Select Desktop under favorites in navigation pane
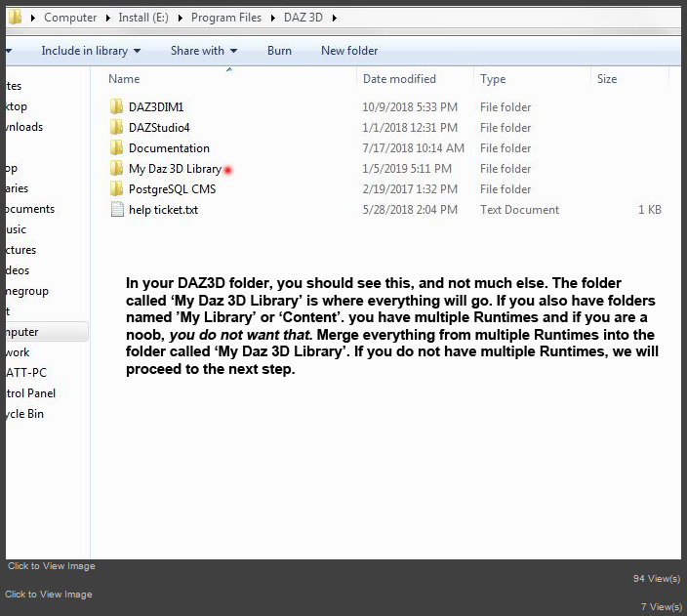Viewport: 687px width, 616px height. point(17,106)
